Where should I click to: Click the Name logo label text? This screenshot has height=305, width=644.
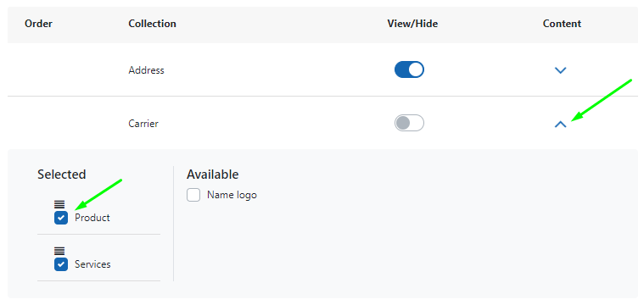[x=232, y=195]
